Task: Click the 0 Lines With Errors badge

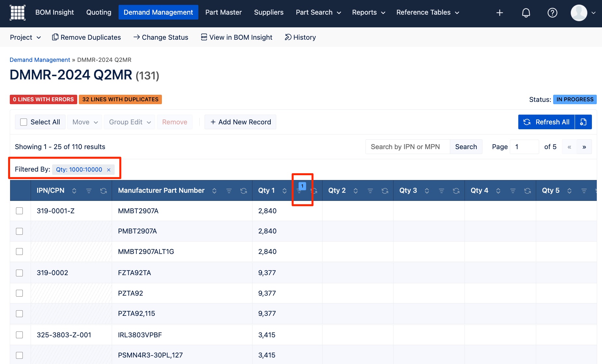Action: (x=43, y=99)
